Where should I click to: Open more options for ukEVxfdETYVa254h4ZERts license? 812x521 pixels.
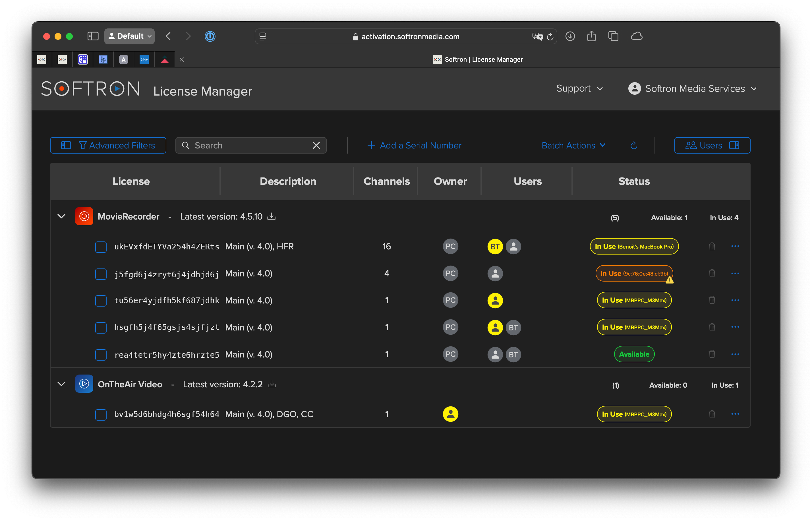click(735, 246)
